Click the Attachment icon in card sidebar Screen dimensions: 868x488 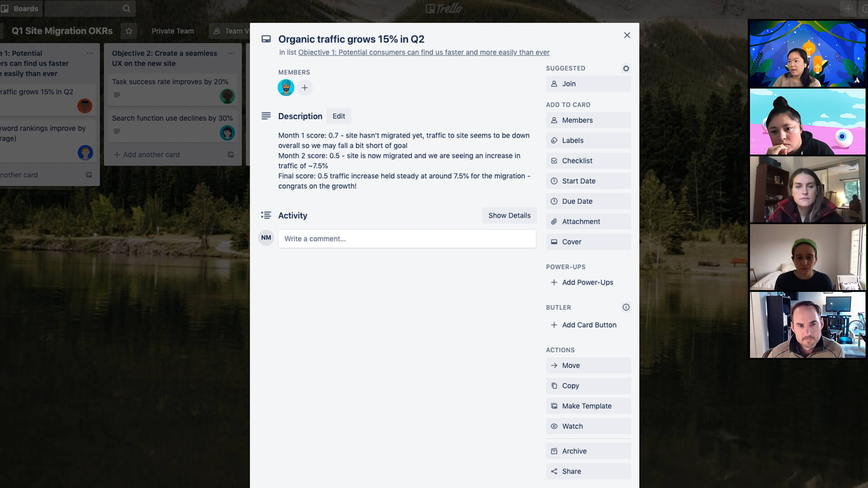[553, 221]
